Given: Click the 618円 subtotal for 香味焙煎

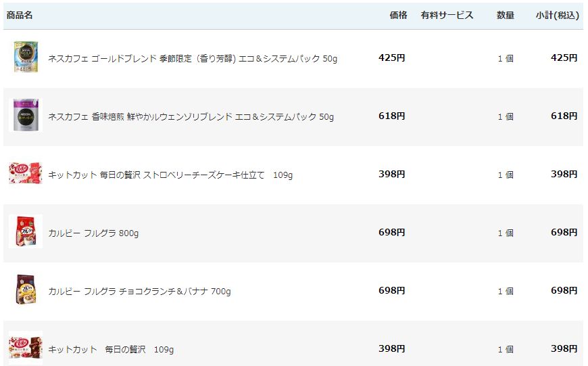Looking at the screenshot, I should click(x=564, y=116).
